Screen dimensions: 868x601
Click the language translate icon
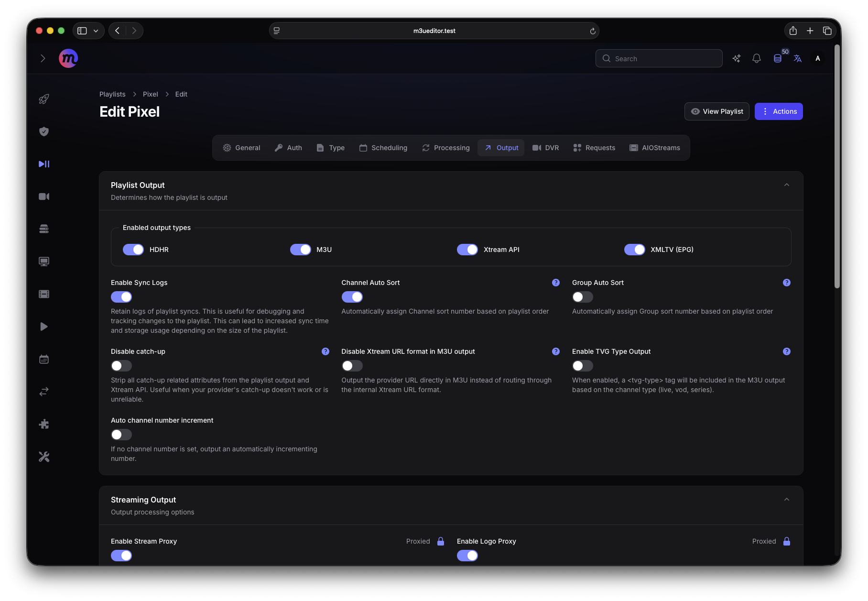point(798,58)
